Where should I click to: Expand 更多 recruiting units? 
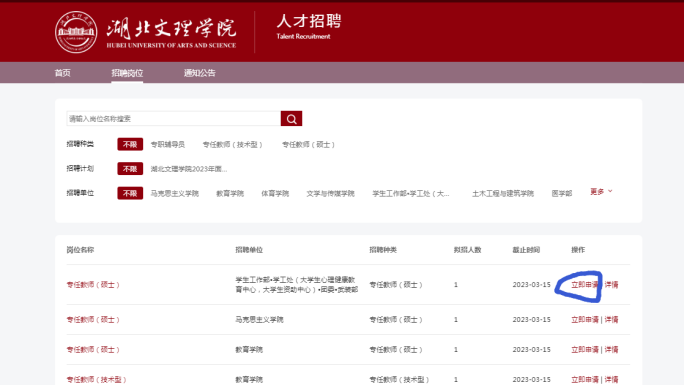(x=601, y=191)
